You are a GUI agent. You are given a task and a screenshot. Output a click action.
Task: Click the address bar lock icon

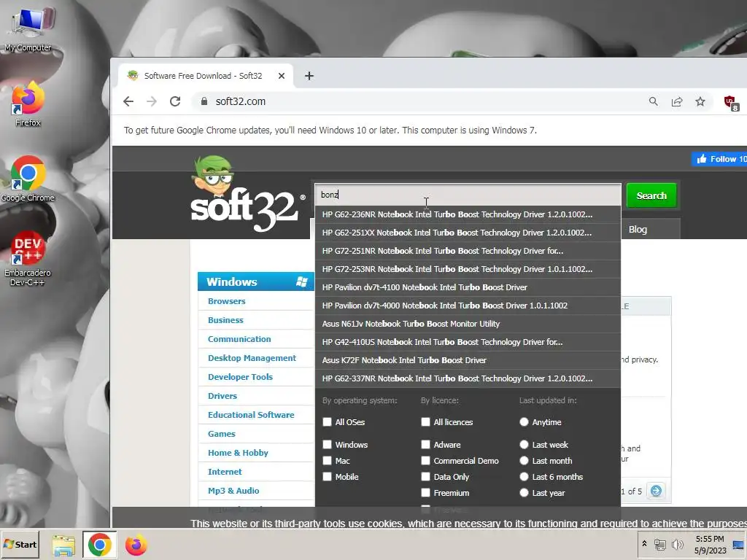tap(204, 101)
